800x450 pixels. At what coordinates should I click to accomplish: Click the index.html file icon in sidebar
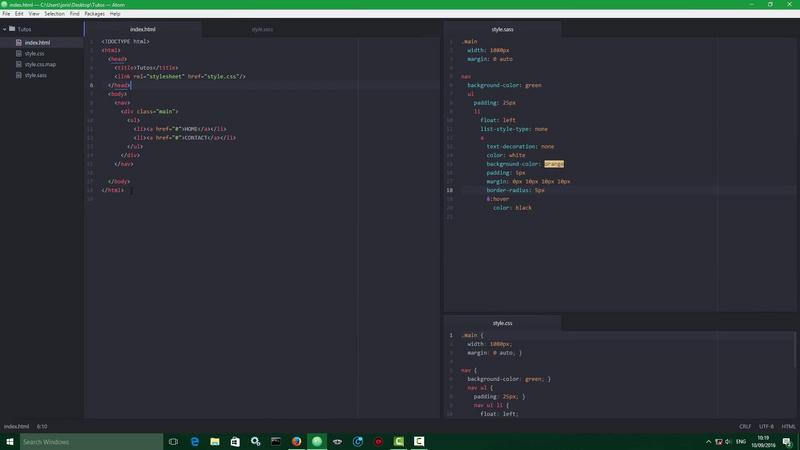tap(19, 43)
